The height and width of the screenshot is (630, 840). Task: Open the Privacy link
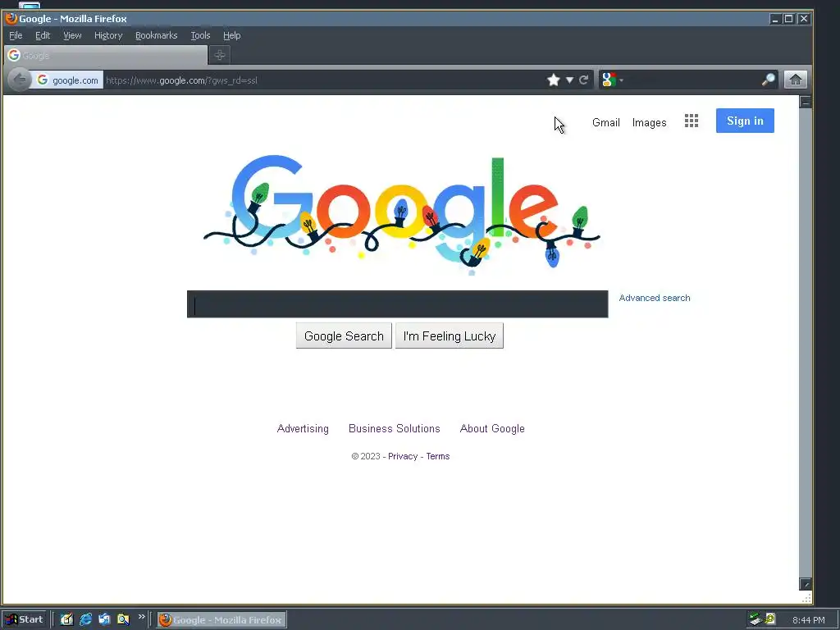(403, 456)
